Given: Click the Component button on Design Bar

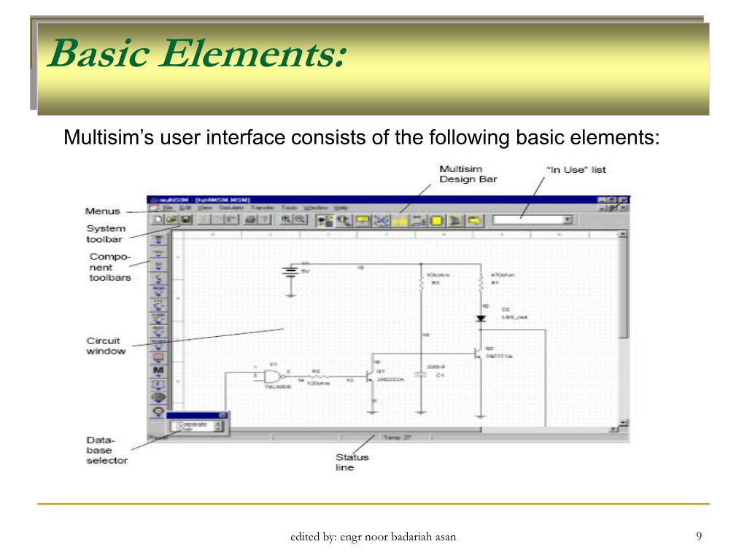Looking at the screenshot, I should tap(325, 220).
